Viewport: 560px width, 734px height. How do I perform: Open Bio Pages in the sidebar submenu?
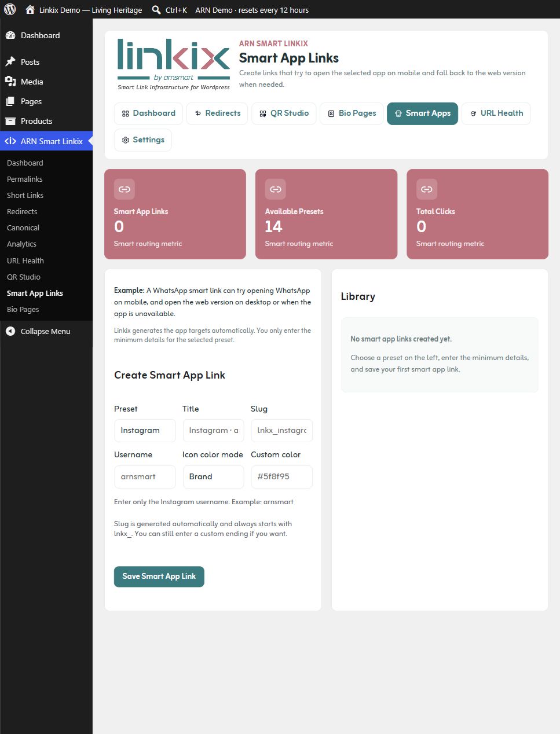23,309
